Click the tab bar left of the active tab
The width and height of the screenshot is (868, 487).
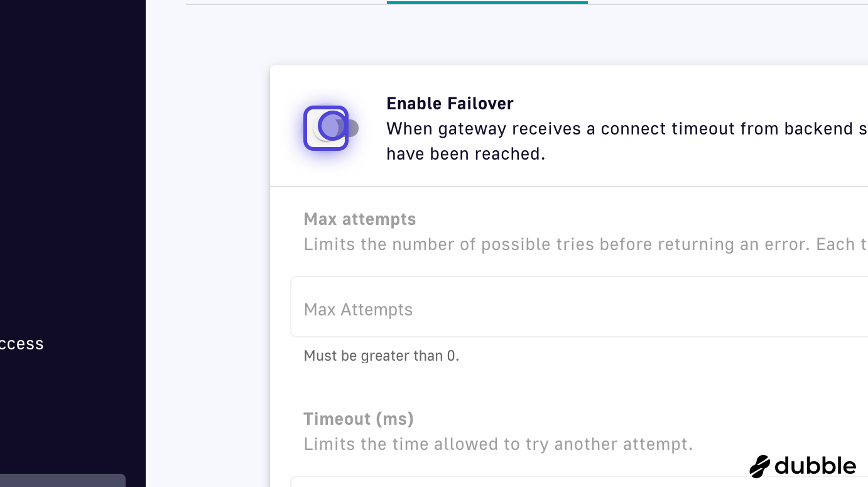coord(286,4)
